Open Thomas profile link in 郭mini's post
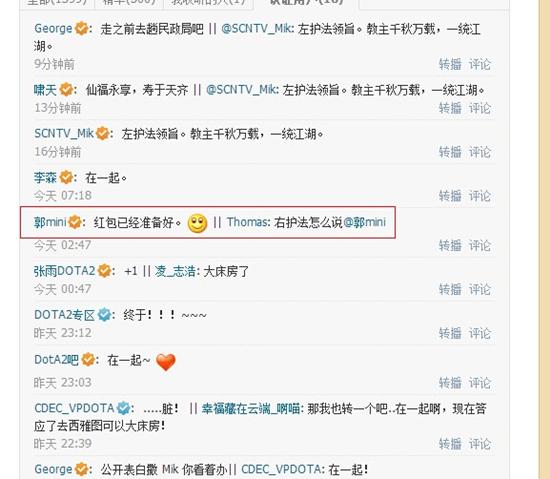 click(x=248, y=222)
